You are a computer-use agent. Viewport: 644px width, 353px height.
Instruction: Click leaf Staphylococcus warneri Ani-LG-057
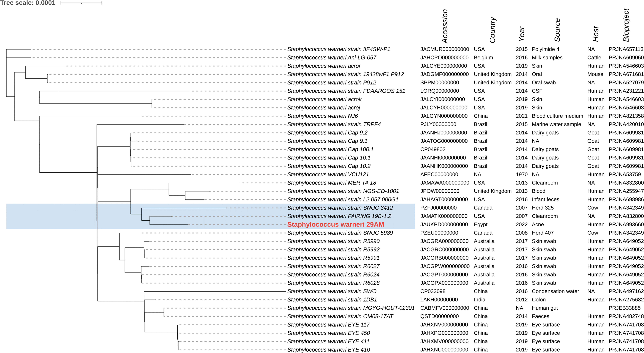[x=332, y=58]
